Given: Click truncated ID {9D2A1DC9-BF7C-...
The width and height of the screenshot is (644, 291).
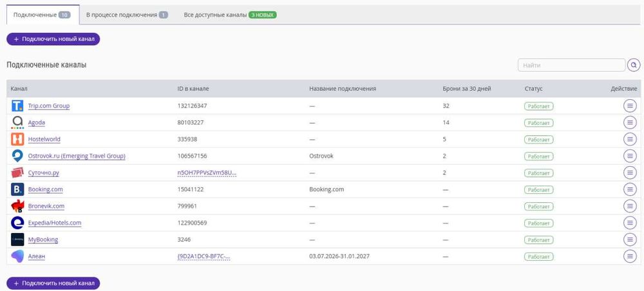Looking at the screenshot, I should pyautogui.click(x=204, y=256).
